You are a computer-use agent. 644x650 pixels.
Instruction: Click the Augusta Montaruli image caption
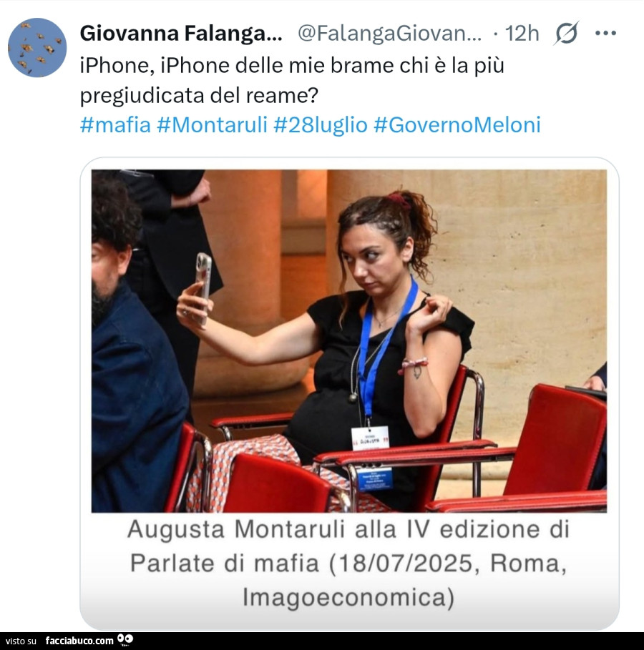(348, 563)
